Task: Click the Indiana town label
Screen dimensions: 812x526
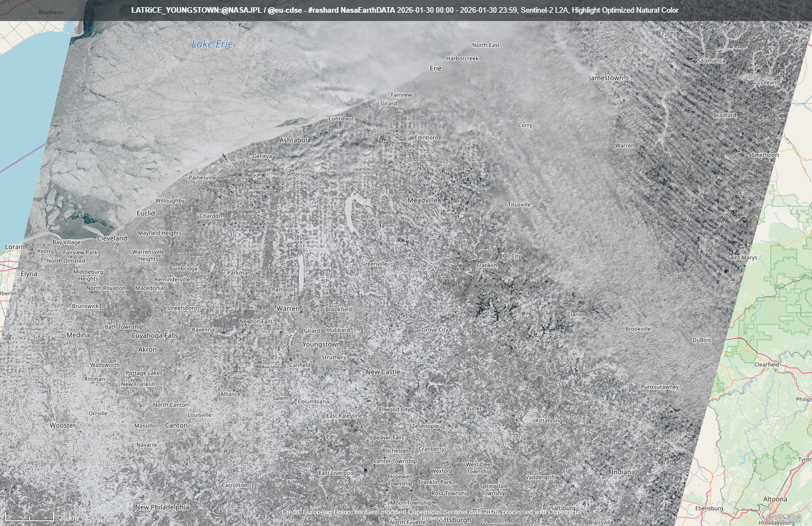Action: (x=623, y=472)
